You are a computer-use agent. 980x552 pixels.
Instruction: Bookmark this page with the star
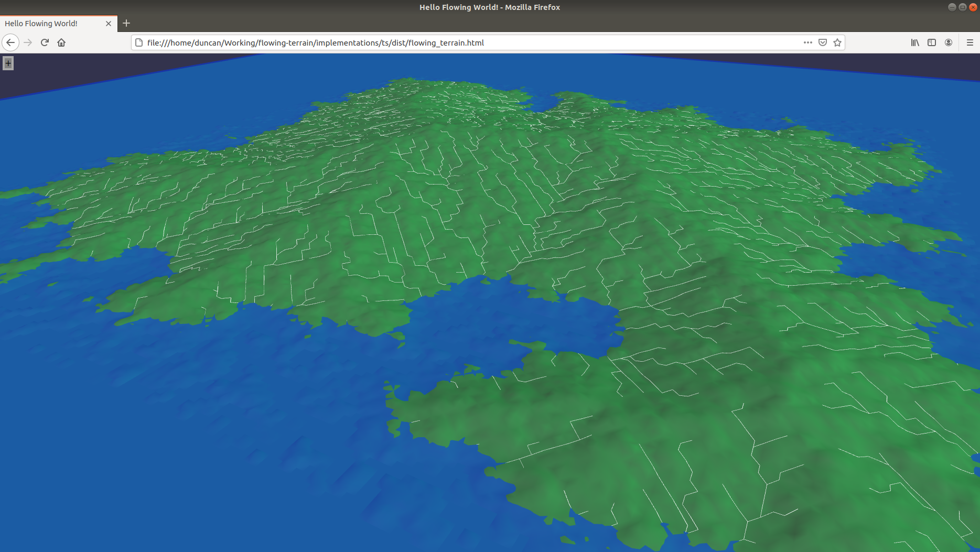point(837,42)
